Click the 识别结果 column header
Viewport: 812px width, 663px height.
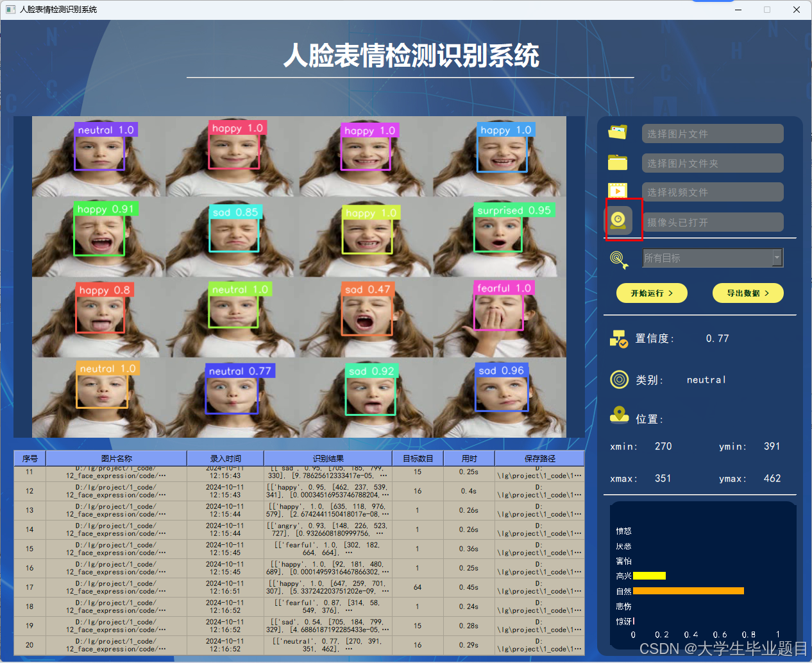[x=328, y=458]
